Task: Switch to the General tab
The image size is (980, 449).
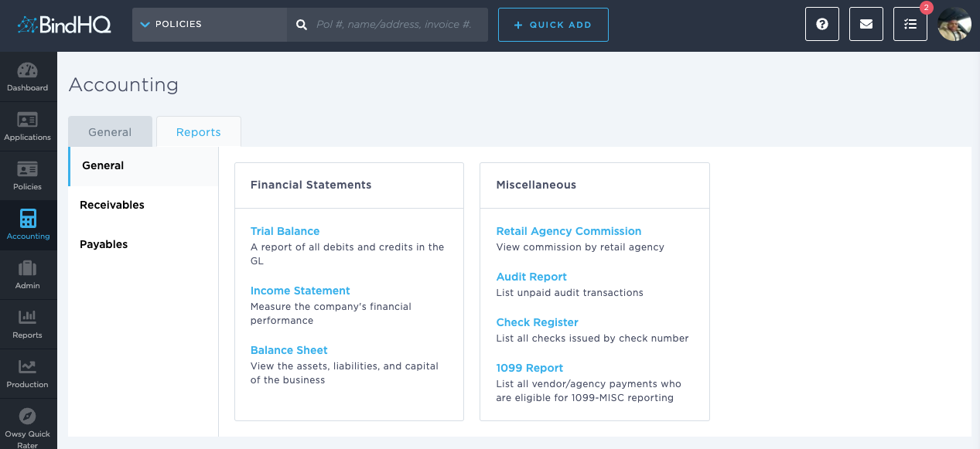Action: pos(110,132)
